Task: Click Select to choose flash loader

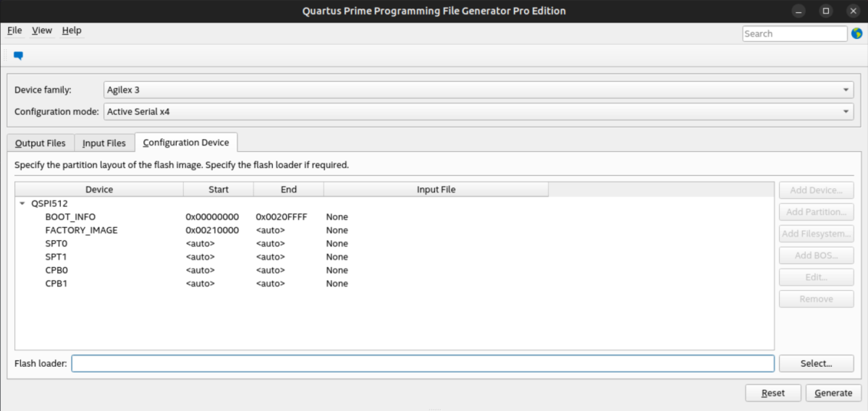Action: pos(816,363)
